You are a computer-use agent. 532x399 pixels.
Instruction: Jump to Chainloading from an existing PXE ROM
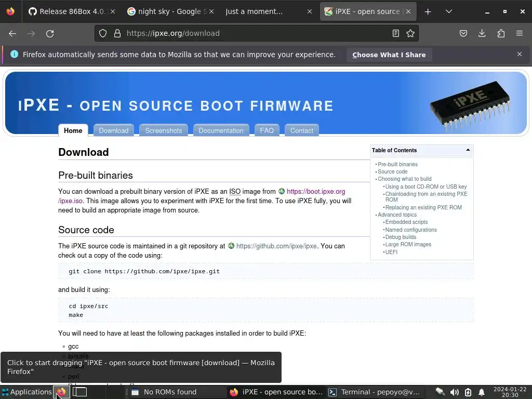point(426,197)
